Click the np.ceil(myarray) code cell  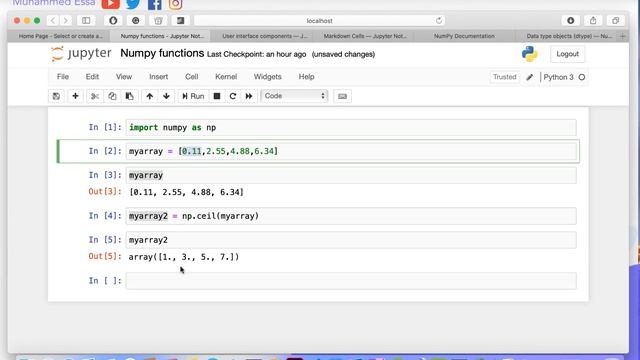[x=351, y=216]
